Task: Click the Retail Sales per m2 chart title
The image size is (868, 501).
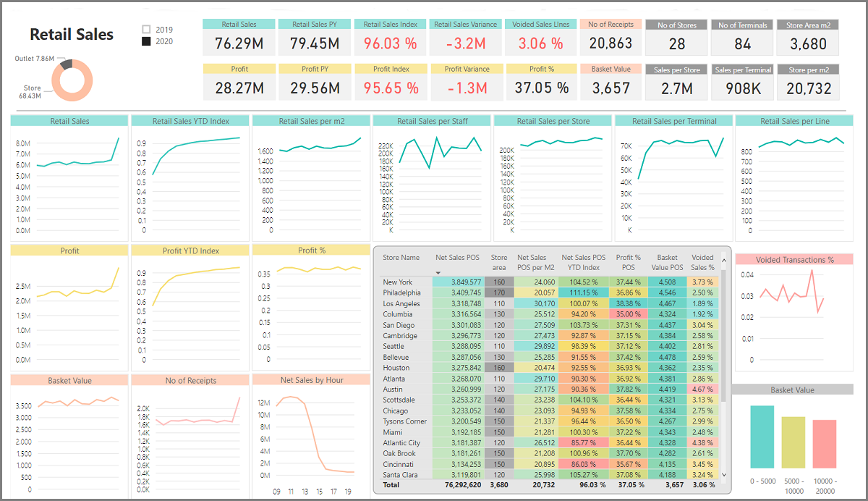Action: coord(311,121)
